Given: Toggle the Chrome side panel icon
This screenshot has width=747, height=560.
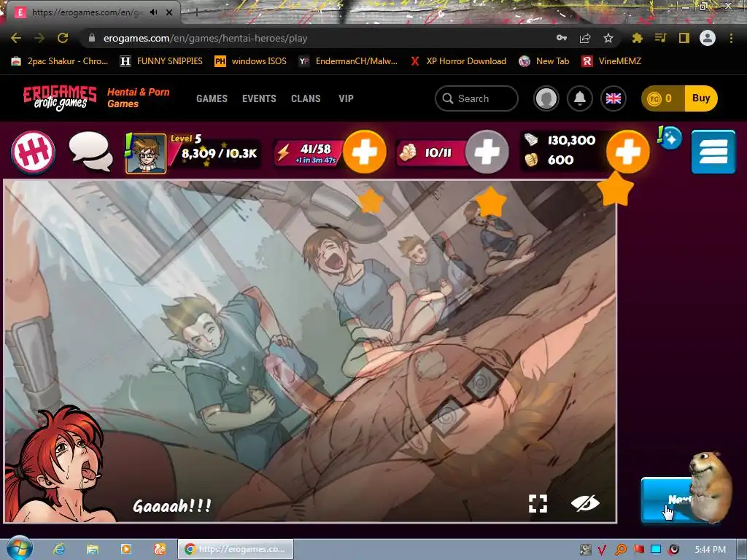Looking at the screenshot, I should pos(684,38).
